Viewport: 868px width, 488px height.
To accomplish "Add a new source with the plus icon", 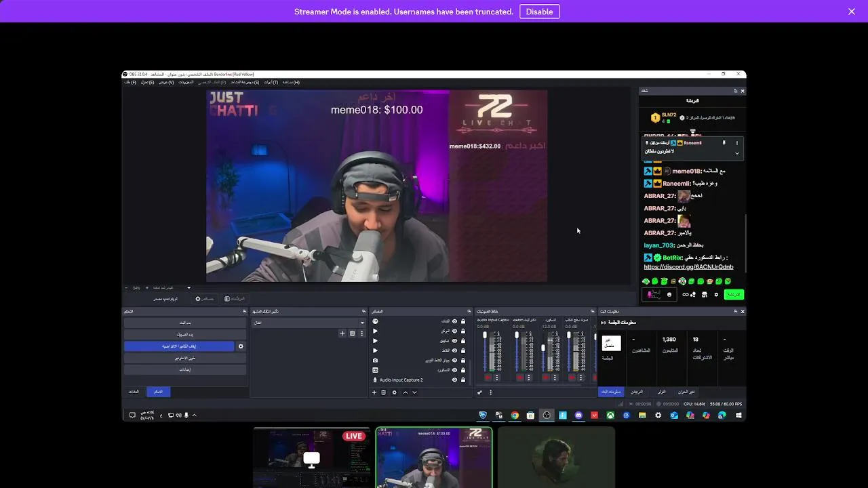I will point(374,392).
